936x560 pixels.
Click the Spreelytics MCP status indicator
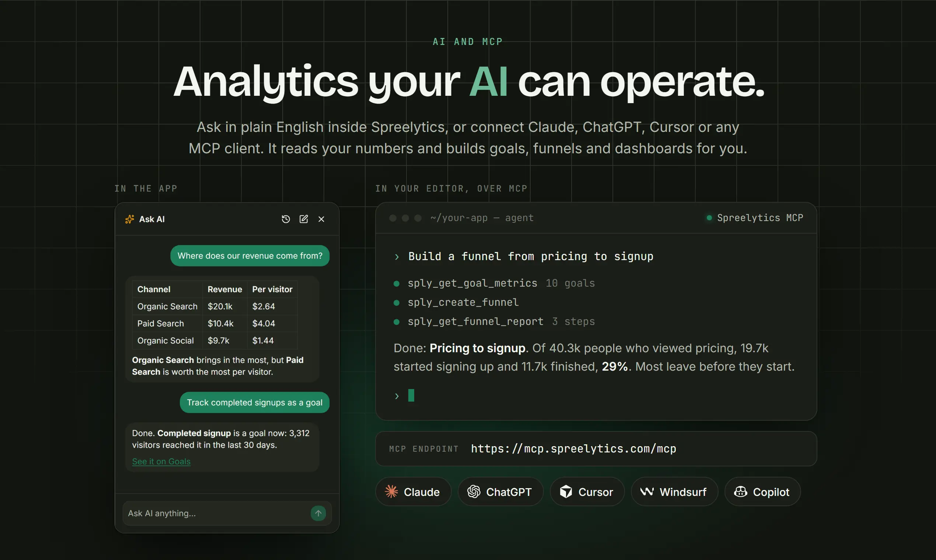coord(754,218)
